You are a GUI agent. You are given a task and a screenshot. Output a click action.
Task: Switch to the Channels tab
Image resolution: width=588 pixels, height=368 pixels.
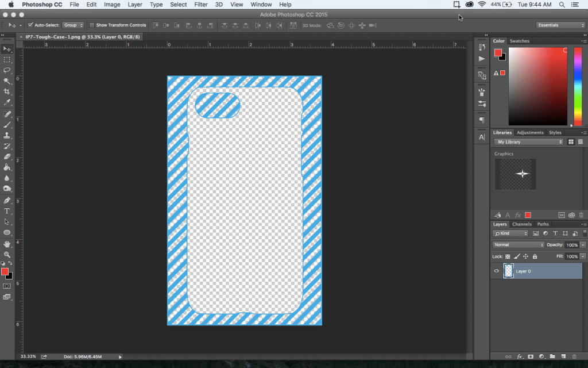tap(521, 224)
